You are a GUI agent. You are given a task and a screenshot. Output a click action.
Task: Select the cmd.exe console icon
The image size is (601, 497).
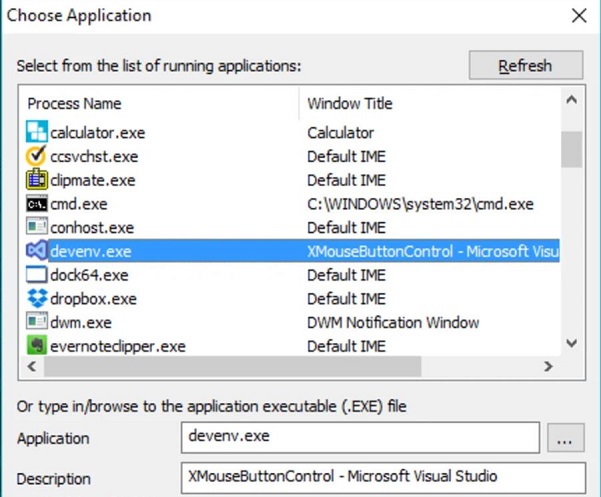point(36,204)
